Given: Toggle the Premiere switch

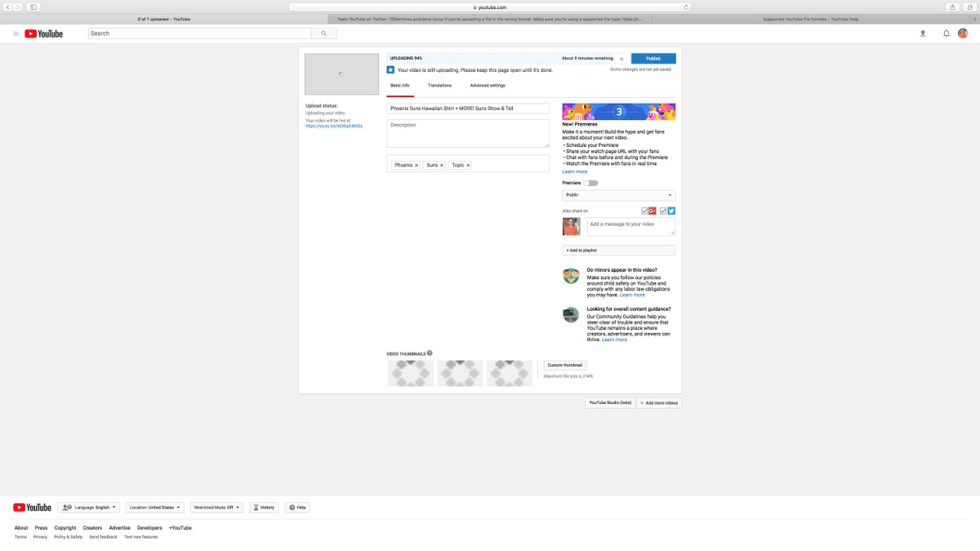Looking at the screenshot, I should 590,183.
